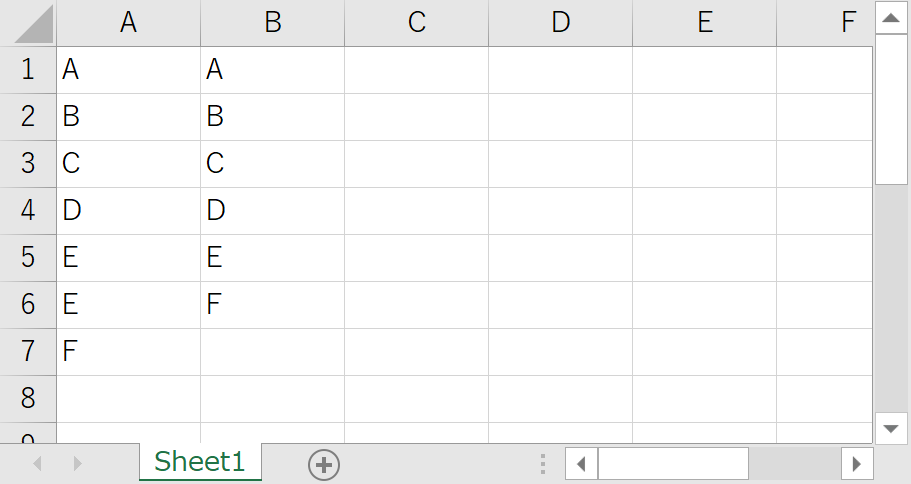Open the Sheet1 tab
Image resolution: width=911 pixels, height=484 pixels.
pos(200,462)
